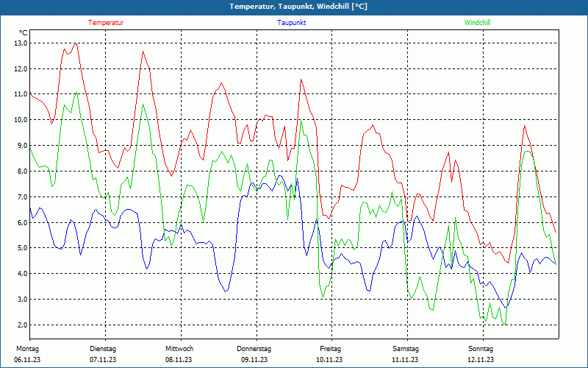
Task: Click the Sonntag day label
Action: click(481, 349)
